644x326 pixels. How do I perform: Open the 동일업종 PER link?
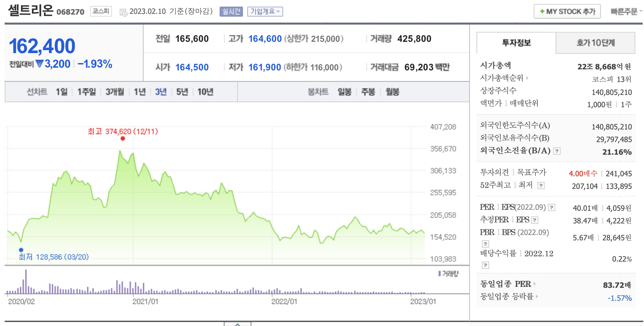(507, 284)
